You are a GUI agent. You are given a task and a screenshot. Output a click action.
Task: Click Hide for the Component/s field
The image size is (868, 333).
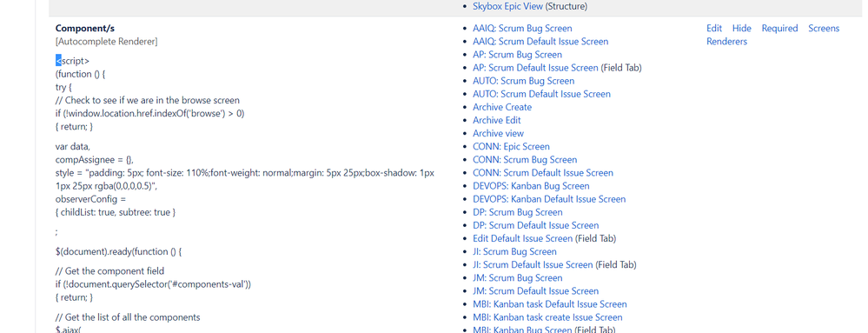[742, 29]
